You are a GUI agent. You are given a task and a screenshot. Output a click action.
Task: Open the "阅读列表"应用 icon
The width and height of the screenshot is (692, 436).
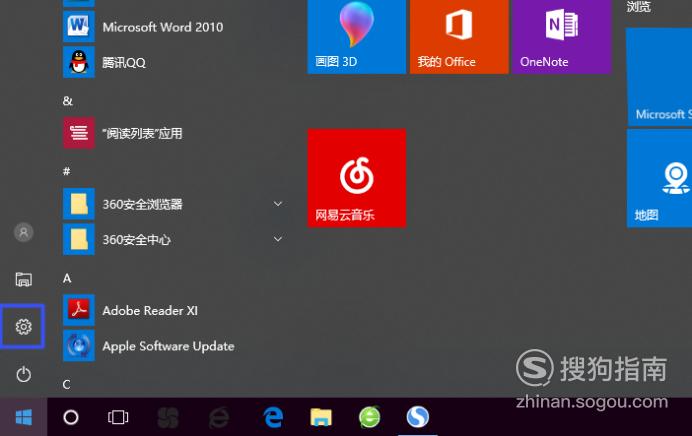[79, 133]
